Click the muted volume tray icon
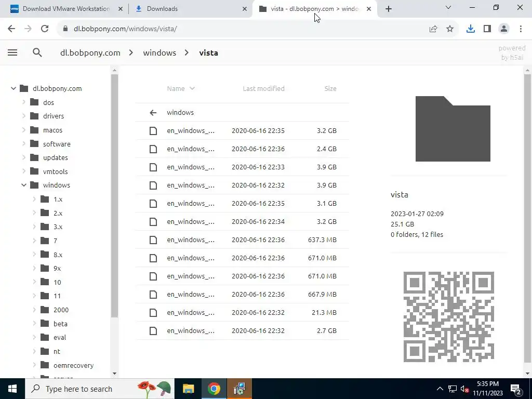Screen dimensions: 532x399 coord(464,389)
